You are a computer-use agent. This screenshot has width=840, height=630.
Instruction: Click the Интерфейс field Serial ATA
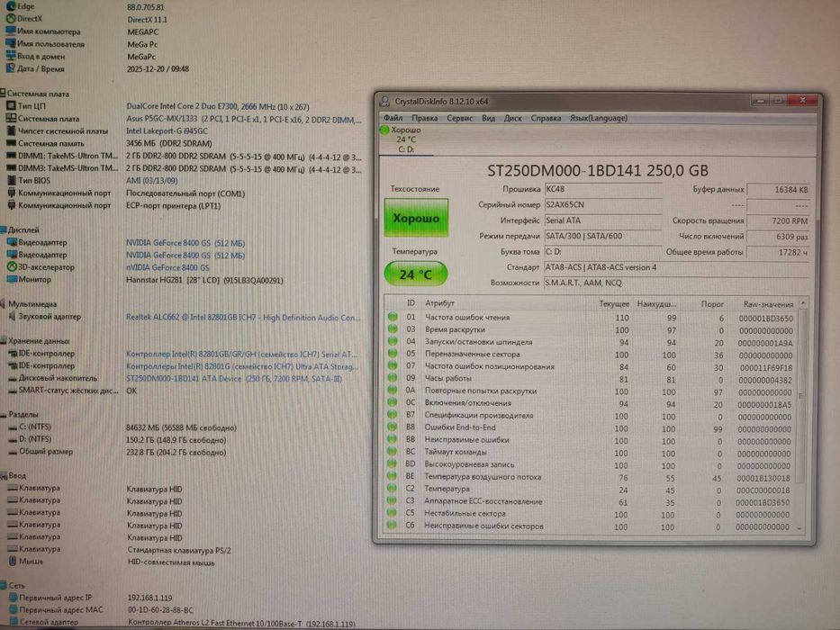pos(603,220)
